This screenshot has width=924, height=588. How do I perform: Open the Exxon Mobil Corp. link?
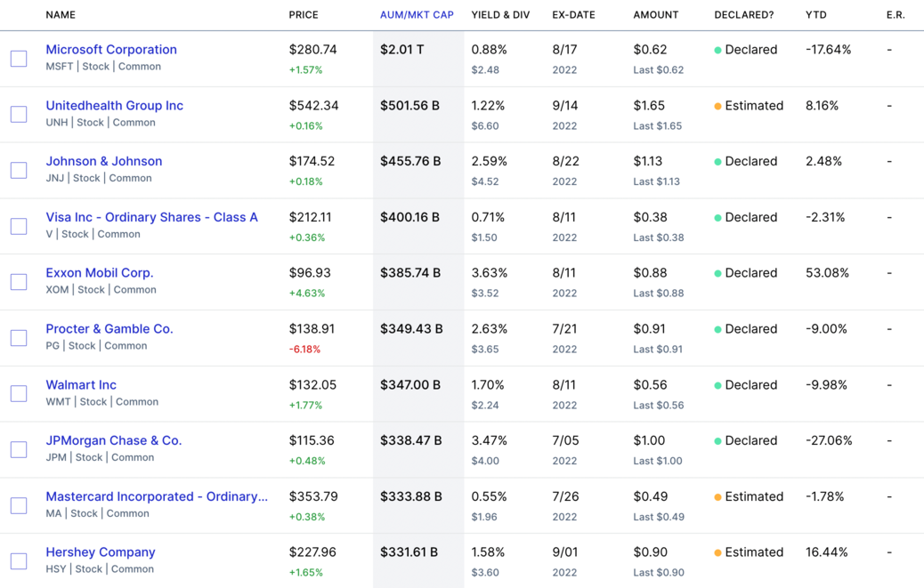coord(100,273)
